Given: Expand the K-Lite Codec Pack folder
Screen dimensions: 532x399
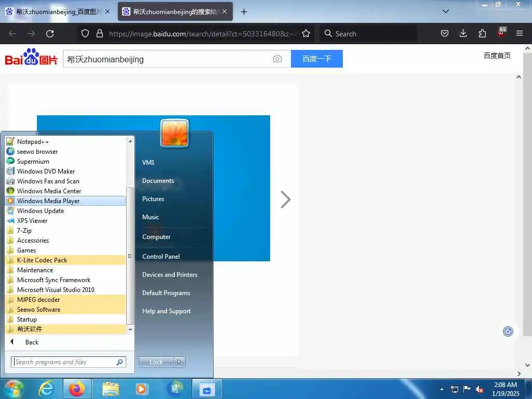Looking at the screenshot, I should coord(65,260).
